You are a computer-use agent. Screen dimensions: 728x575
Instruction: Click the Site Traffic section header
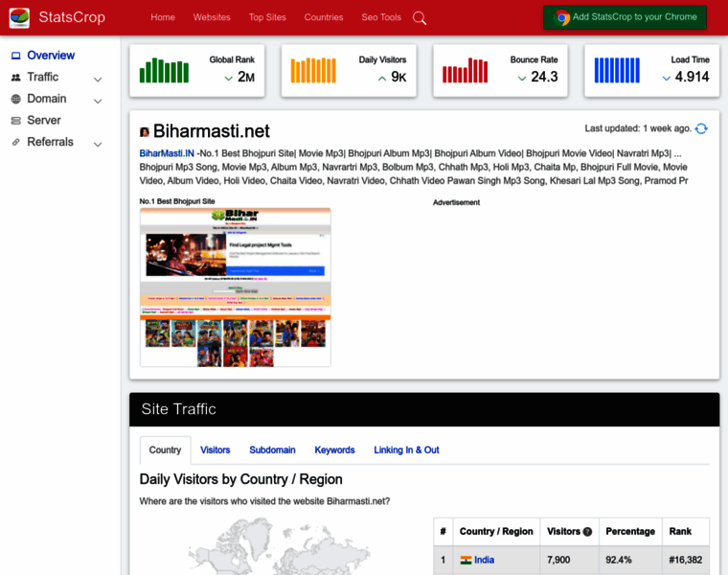coord(424,409)
